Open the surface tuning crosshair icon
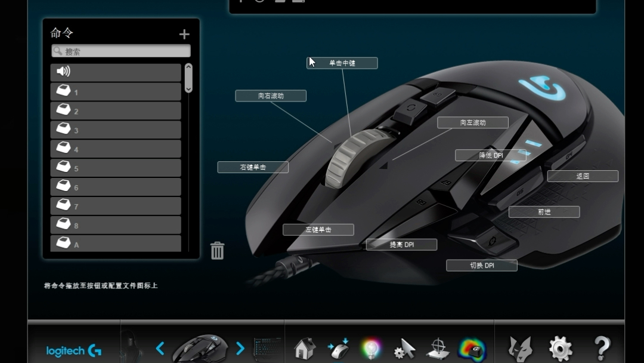 (x=438, y=349)
